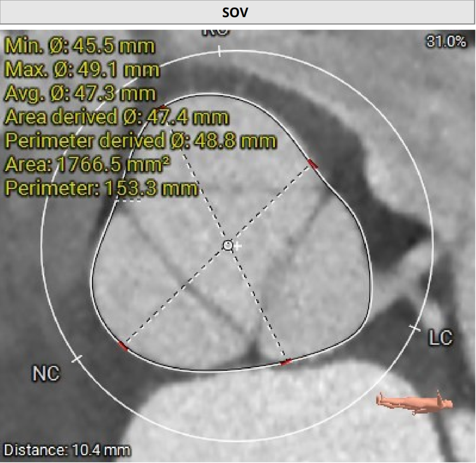Select the 31.0% zoom indicator
476x463 pixels.
(446, 41)
